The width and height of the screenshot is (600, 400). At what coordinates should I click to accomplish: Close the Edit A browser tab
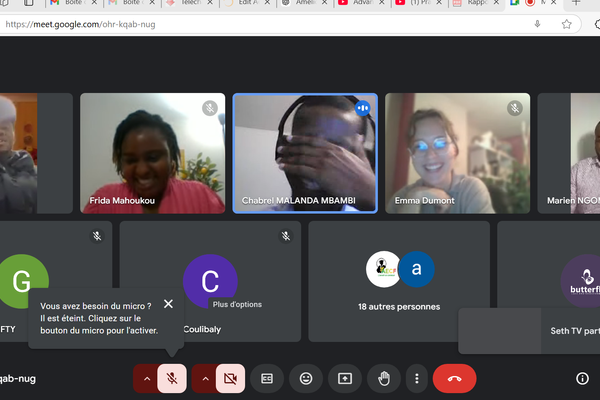tap(267, 3)
